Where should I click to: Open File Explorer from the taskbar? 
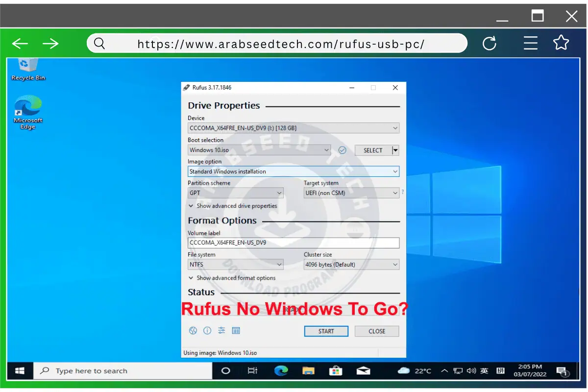pos(308,370)
